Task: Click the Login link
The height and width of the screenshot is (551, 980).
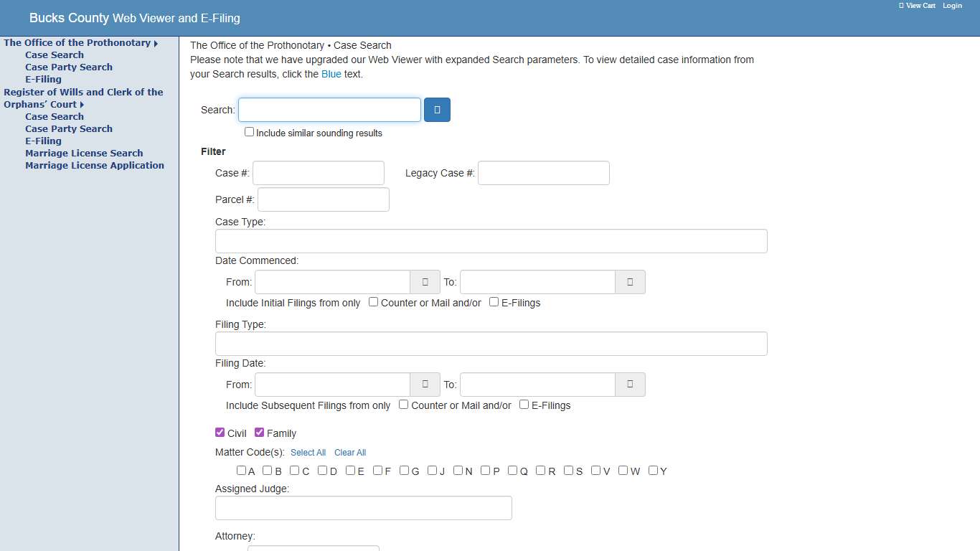Action: click(x=952, y=6)
